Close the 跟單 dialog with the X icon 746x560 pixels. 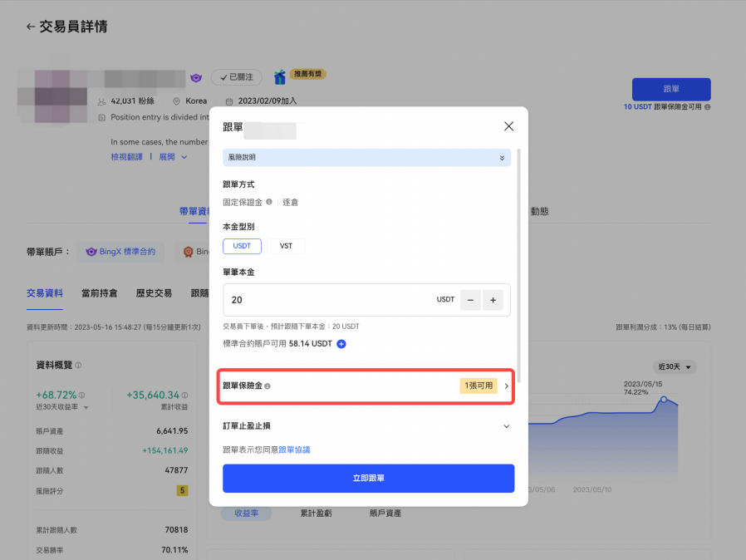pos(508,126)
